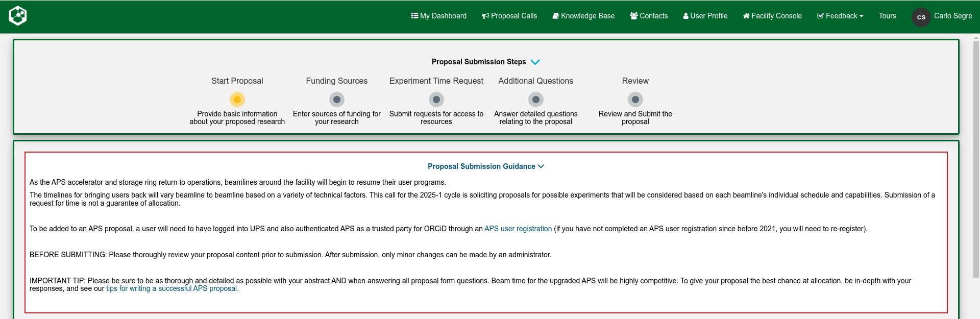
Task: Click the CS user avatar circle
Action: coord(921,17)
